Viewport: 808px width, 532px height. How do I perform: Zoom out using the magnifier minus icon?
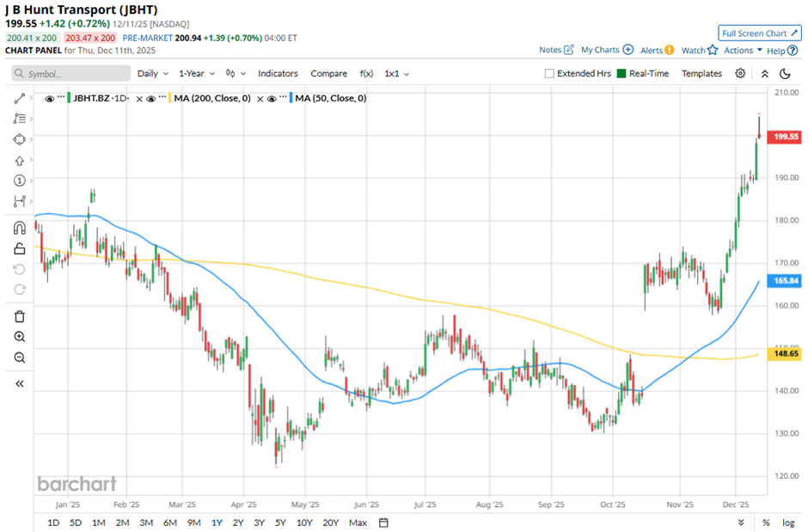[x=19, y=358]
